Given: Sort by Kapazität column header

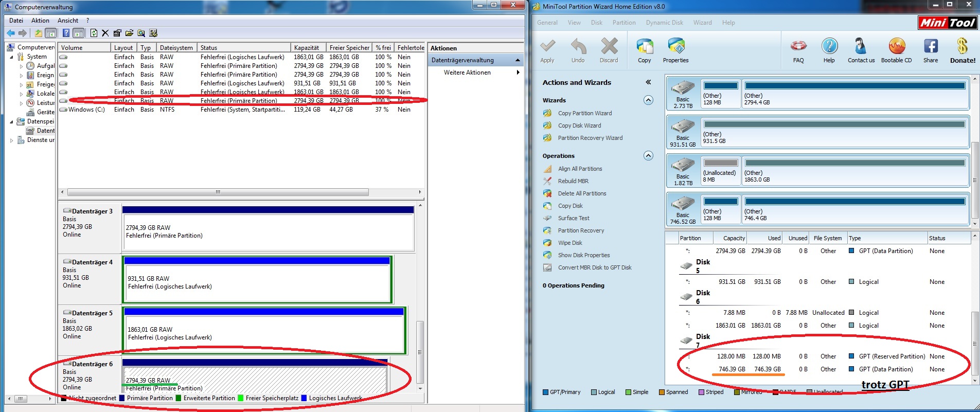Looking at the screenshot, I should pyautogui.click(x=308, y=48).
